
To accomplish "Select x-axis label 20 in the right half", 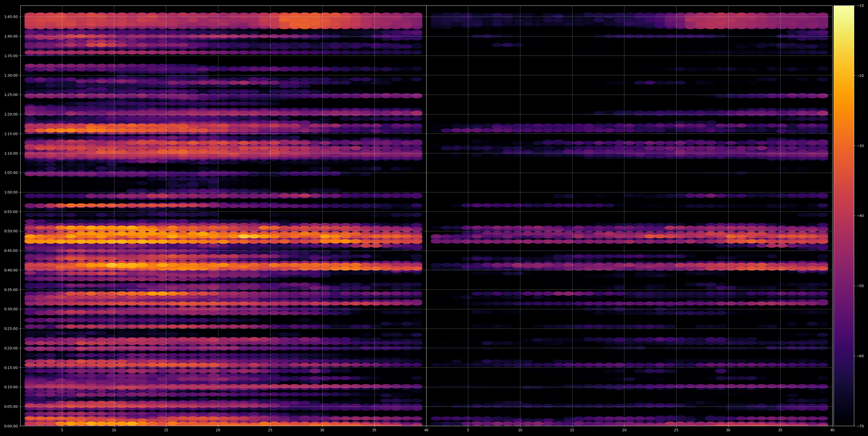I will point(624,430).
